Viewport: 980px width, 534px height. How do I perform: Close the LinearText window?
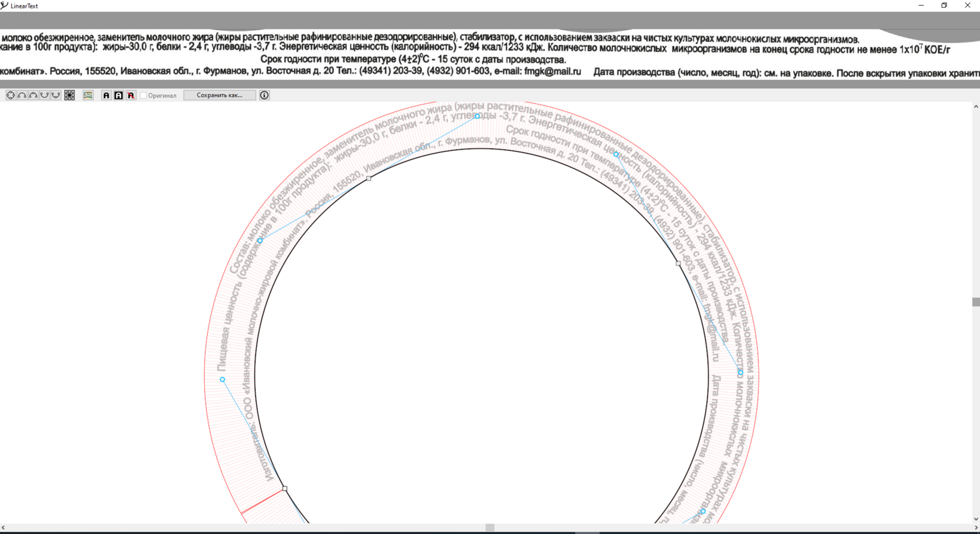(968, 5)
